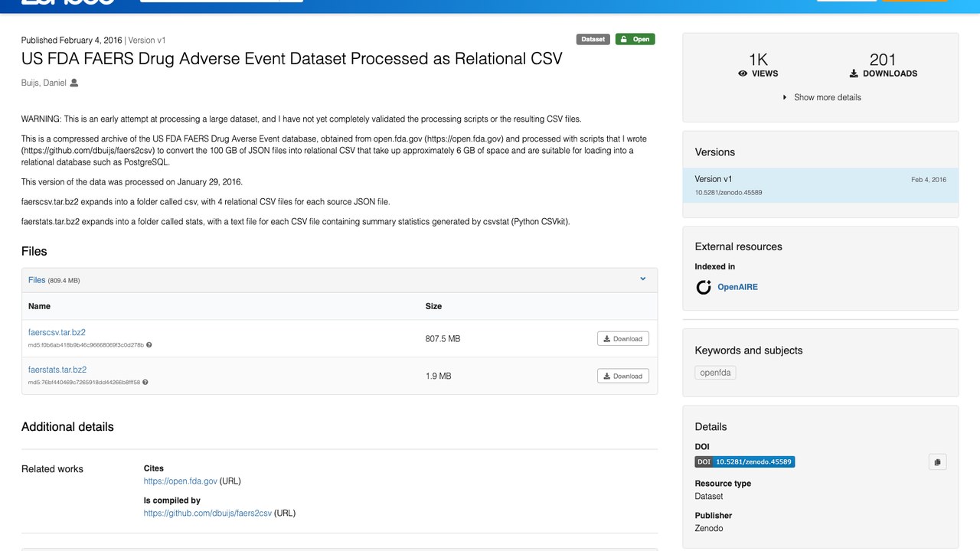This screenshot has height=551, width=980.
Task: Download the faerstats.tar.bz2 file
Action: coord(623,376)
